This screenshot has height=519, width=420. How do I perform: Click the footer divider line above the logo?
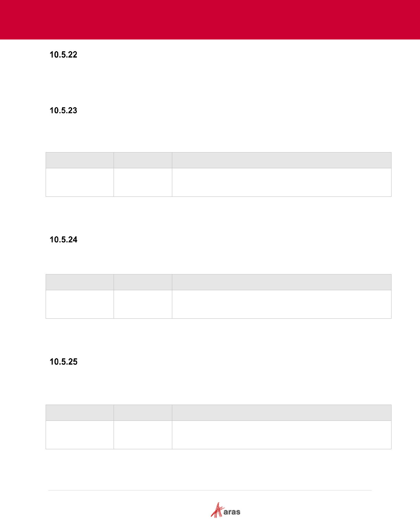coord(210,490)
